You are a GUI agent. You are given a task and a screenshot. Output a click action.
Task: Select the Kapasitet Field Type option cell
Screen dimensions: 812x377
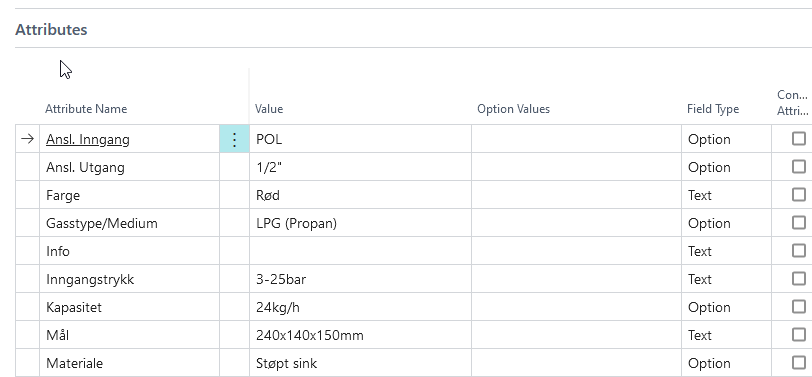tap(727, 307)
